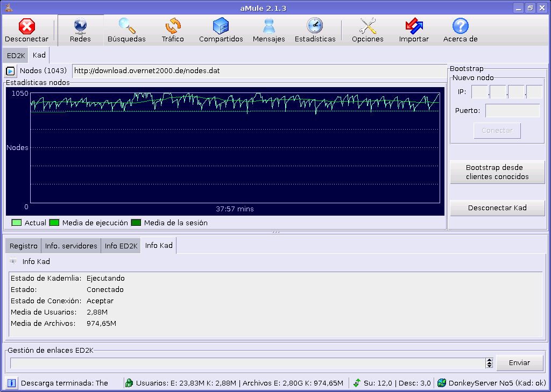
Task: Open the Redes network view
Action: click(80, 30)
